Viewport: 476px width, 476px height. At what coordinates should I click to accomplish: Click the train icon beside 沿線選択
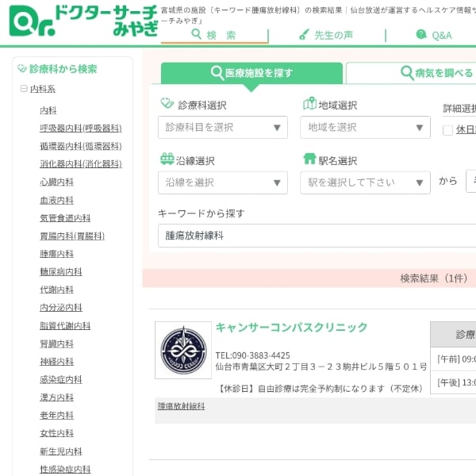[167, 159]
